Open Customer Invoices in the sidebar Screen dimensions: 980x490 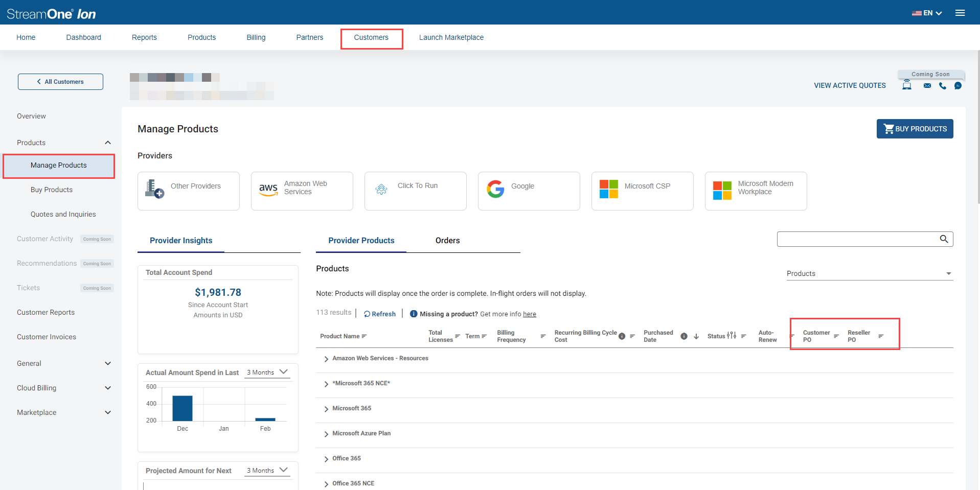point(47,337)
